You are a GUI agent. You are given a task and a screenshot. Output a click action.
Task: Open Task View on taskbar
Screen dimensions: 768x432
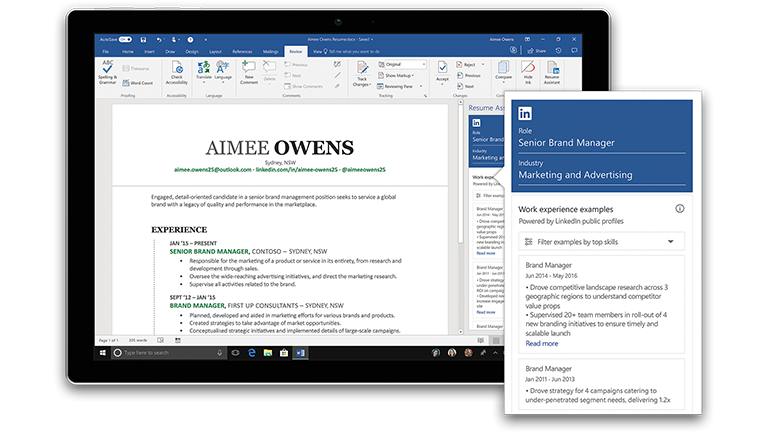(236, 353)
